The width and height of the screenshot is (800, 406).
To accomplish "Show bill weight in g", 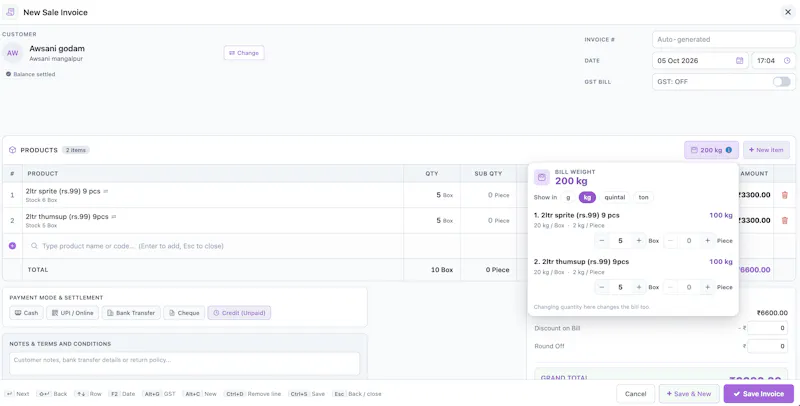I will [568, 197].
